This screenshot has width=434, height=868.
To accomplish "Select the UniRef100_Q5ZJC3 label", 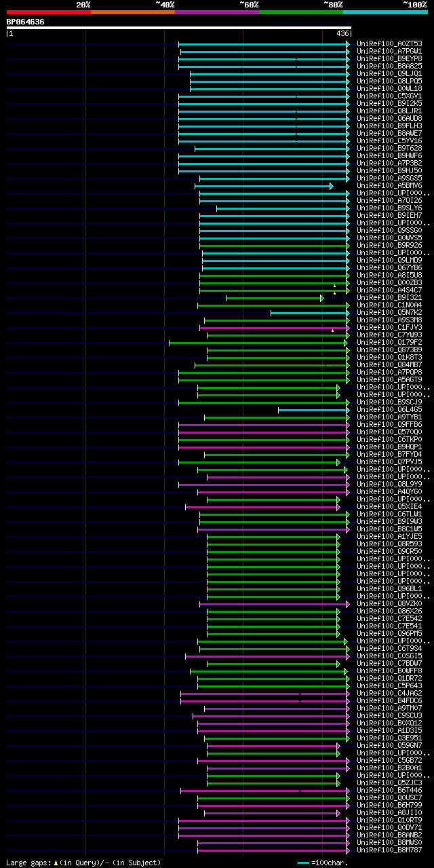I will 389,783.
